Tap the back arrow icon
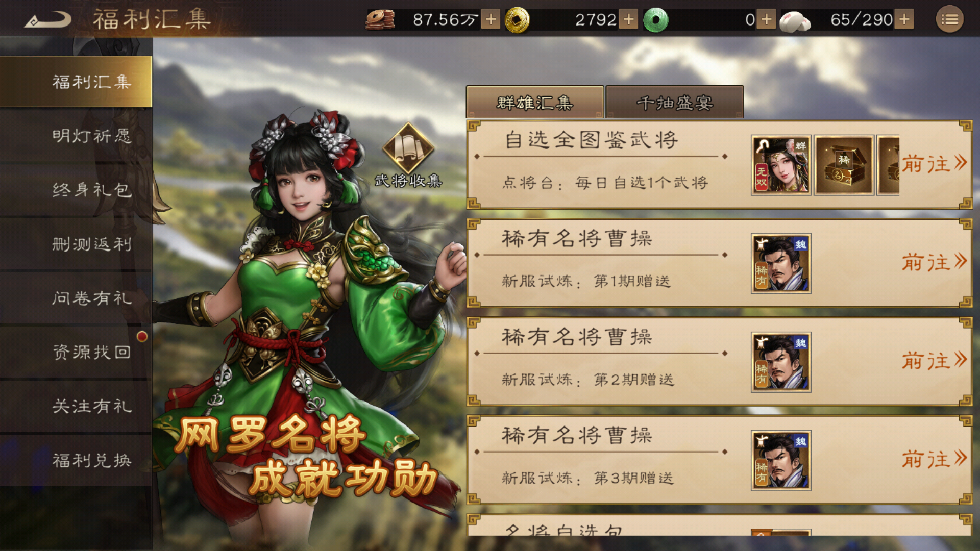Screen dimensions: 980x551 coord(48,20)
